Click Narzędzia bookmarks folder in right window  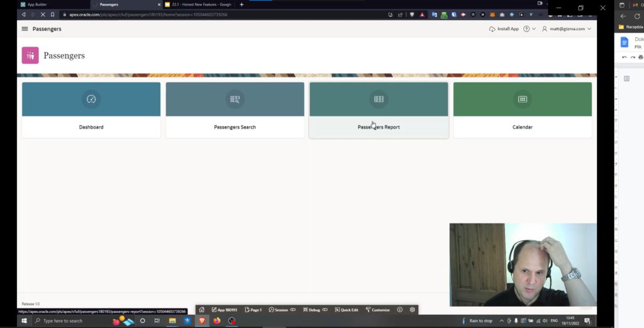tap(631, 27)
